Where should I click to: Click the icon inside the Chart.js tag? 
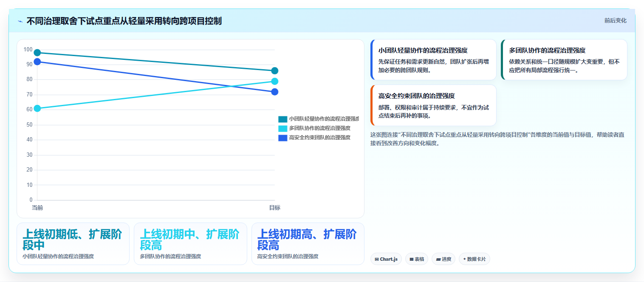(x=376, y=259)
